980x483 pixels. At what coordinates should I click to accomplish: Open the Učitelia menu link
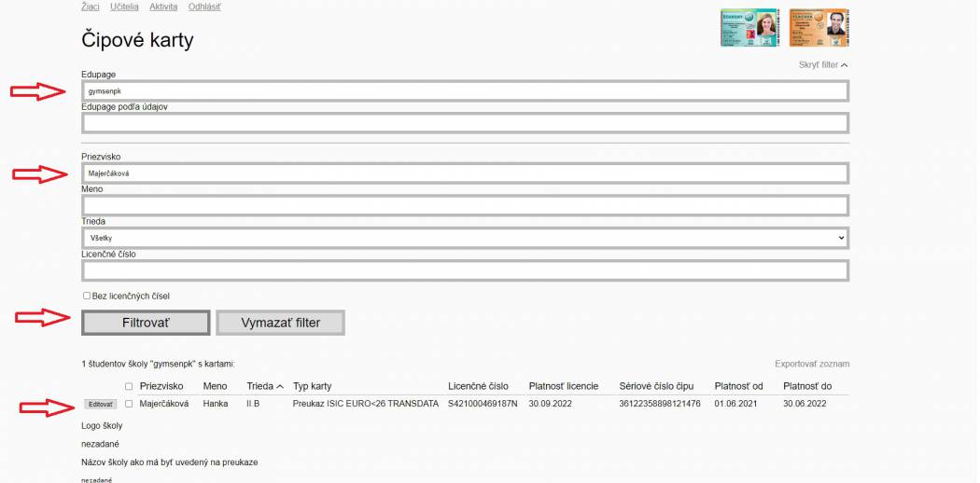(x=125, y=7)
